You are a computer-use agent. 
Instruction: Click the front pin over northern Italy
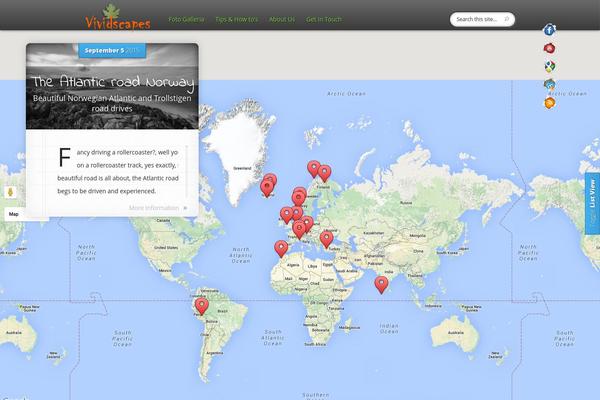299,230
